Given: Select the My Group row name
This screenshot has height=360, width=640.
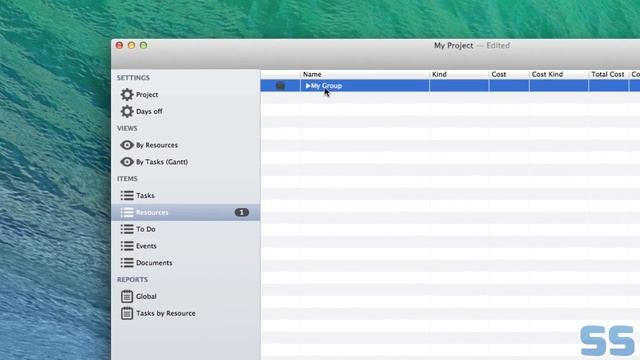Looking at the screenshot, I should 327,86.
